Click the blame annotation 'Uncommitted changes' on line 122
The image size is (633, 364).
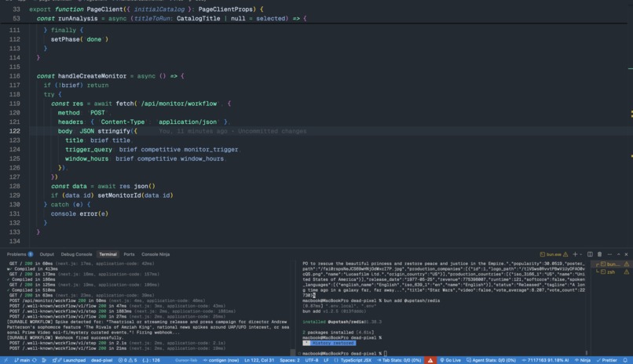click(272, 131)
